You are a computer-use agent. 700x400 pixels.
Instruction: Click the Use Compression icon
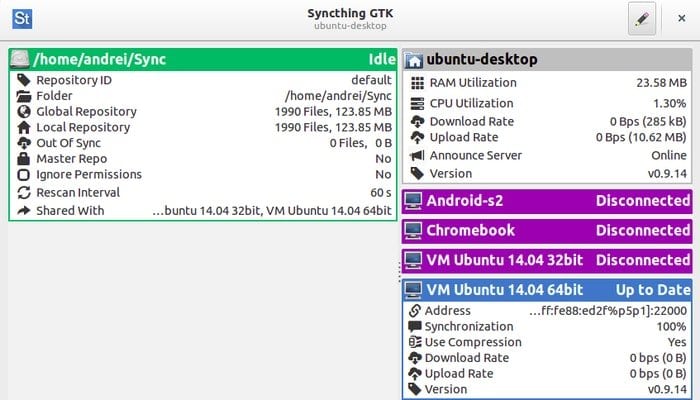pyautogui.click(x=415, y=342)
